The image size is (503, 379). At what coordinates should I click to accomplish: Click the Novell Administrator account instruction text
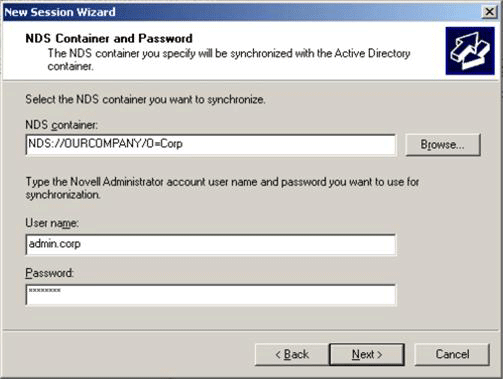click(x=222, y=188)
